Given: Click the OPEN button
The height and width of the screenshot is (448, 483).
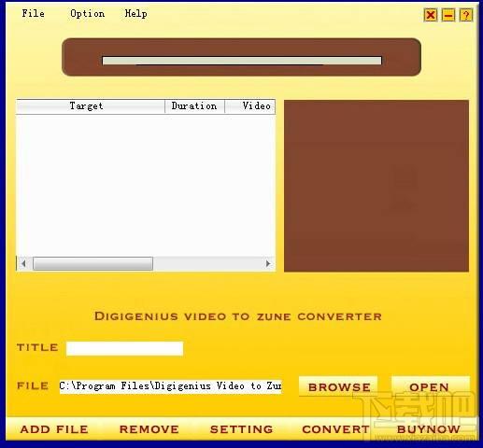Looking at the screenshot, I should 430,386.
